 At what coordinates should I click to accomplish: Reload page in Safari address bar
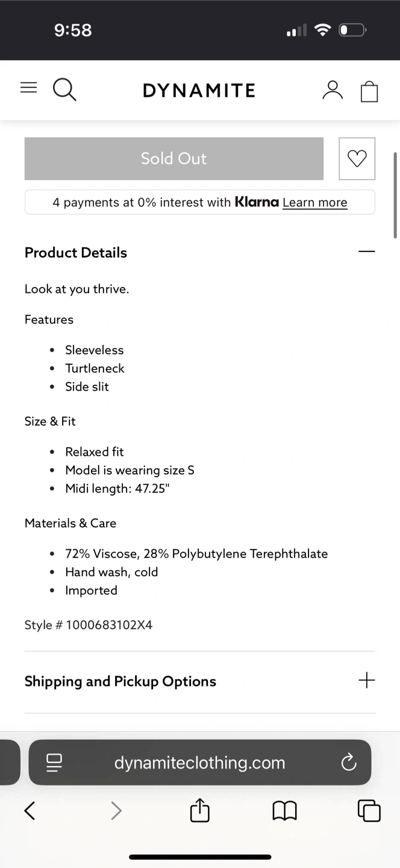(349, 763)
